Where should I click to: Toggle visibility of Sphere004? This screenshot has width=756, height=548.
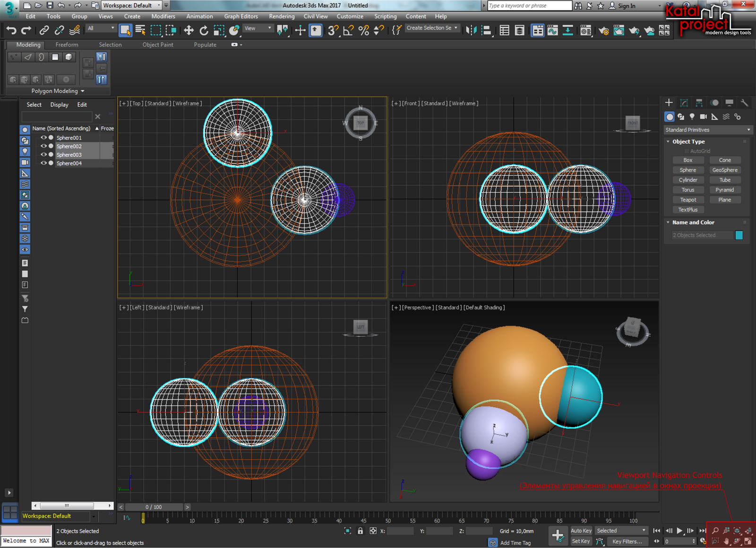click(x=43, y=163)
